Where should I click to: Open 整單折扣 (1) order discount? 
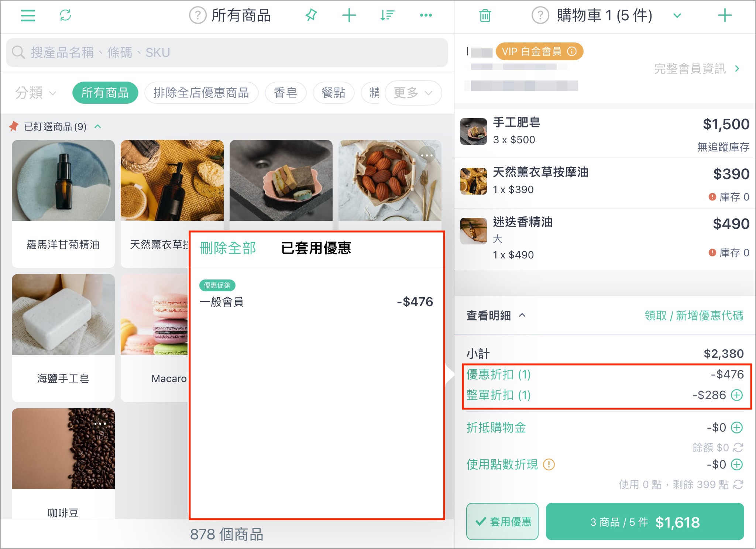click(x=499, y=395)
